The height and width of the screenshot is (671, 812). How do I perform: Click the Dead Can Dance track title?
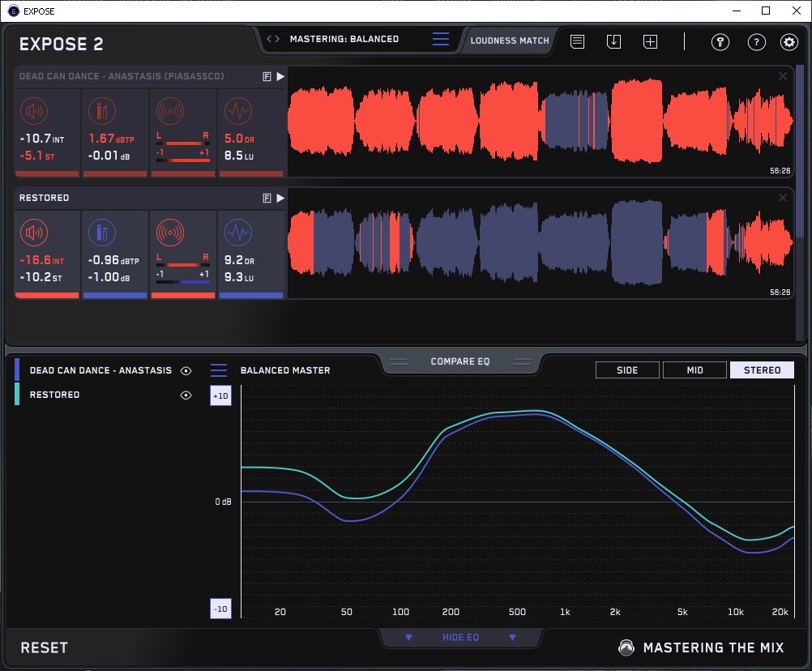tap(122, 76)
